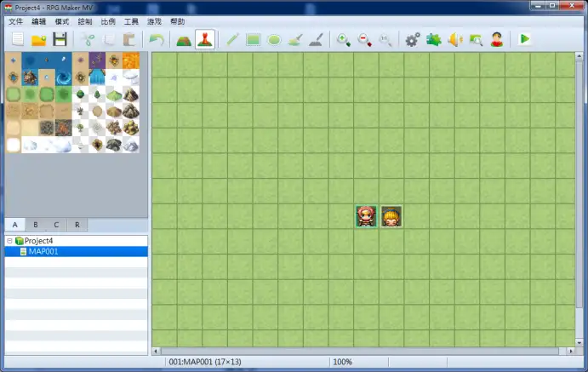Select Project4 in the map tree
The height and width of the screenshot is (372, 588).
pos(38,241)
